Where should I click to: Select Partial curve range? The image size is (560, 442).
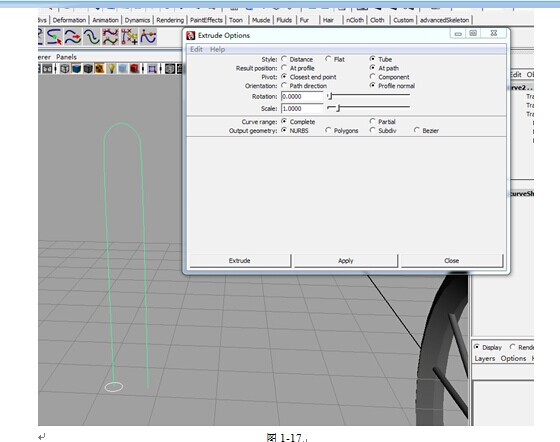[x=372, y=121]
